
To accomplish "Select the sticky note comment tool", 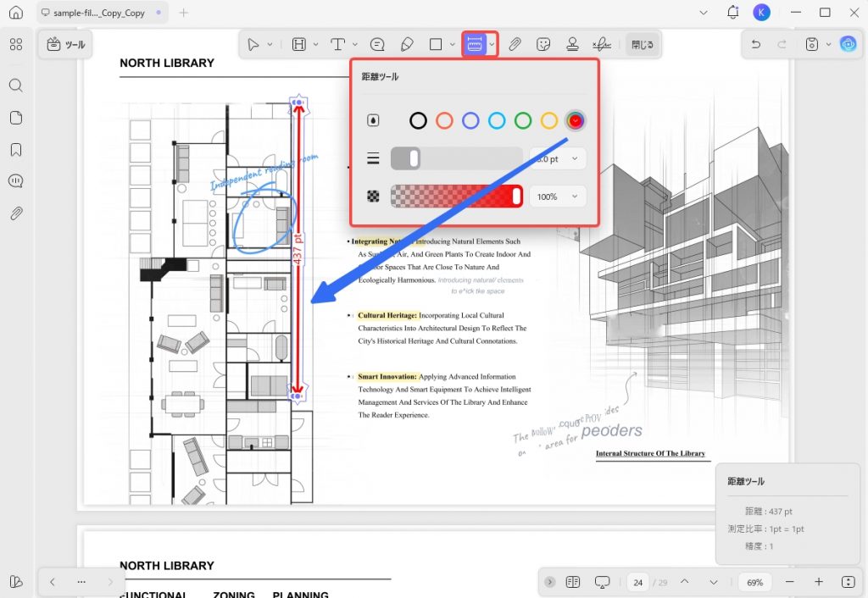I will tap(377, 44).
